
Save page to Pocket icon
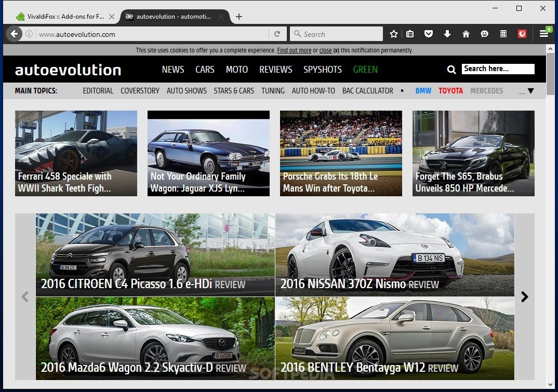click(429, 34)
